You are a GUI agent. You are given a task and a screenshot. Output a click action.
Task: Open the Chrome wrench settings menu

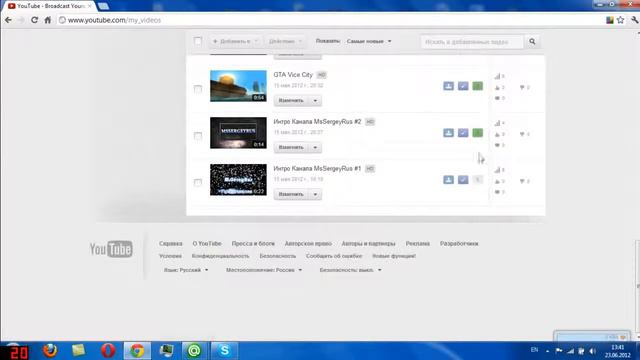[x=634, y=20]
